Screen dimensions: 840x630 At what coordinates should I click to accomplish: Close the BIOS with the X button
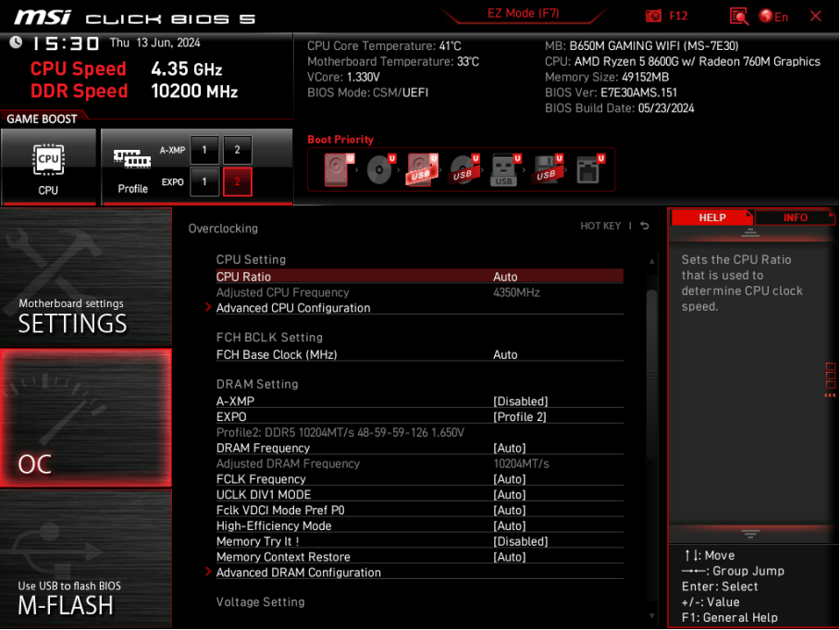coord(815,16)
